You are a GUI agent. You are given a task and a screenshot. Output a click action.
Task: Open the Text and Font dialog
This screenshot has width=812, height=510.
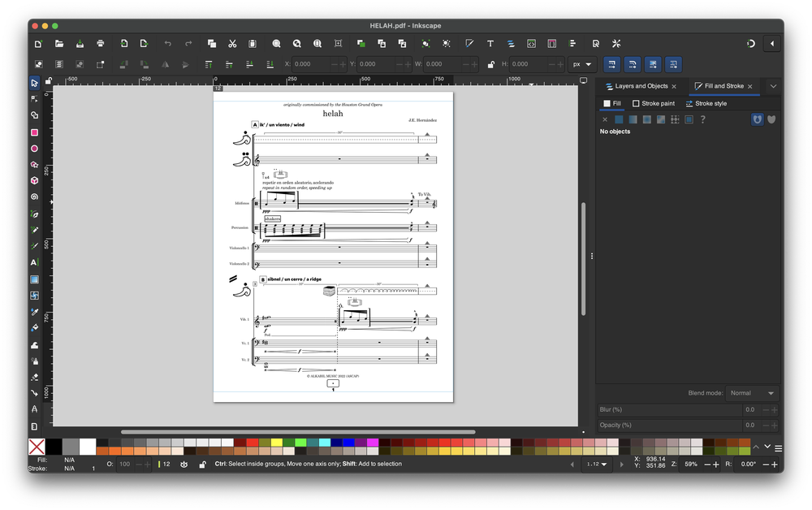pyautogui.click(x=490, y=44)
